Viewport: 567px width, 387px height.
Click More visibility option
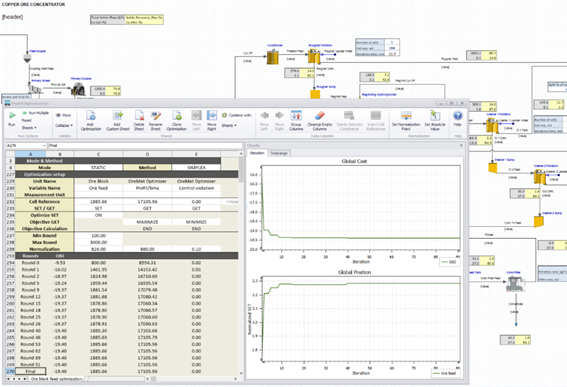tap(63, 115)
